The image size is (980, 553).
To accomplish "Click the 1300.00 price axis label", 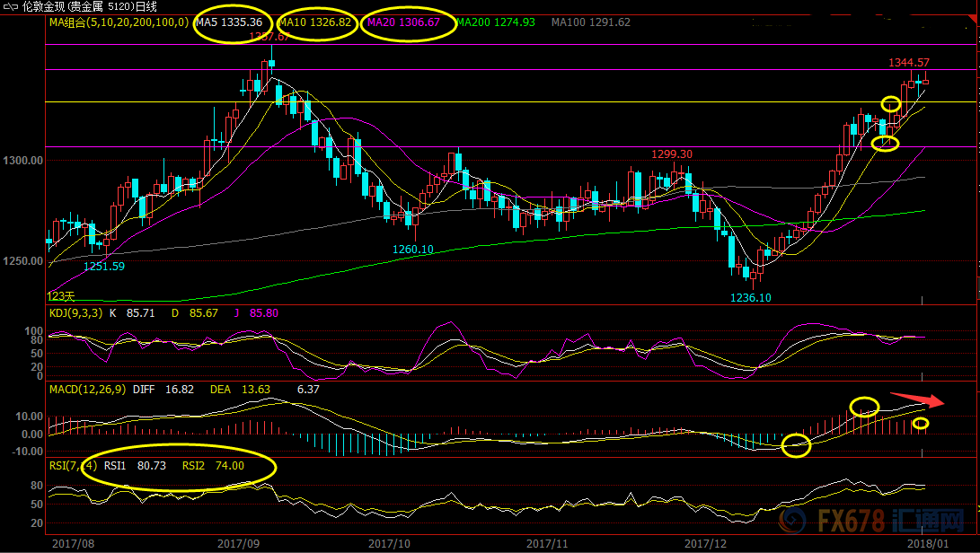I will click(x=23, y=161).
